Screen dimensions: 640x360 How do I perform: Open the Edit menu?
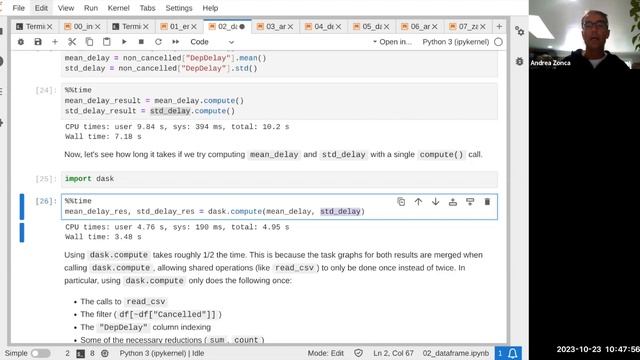point(41,8)
